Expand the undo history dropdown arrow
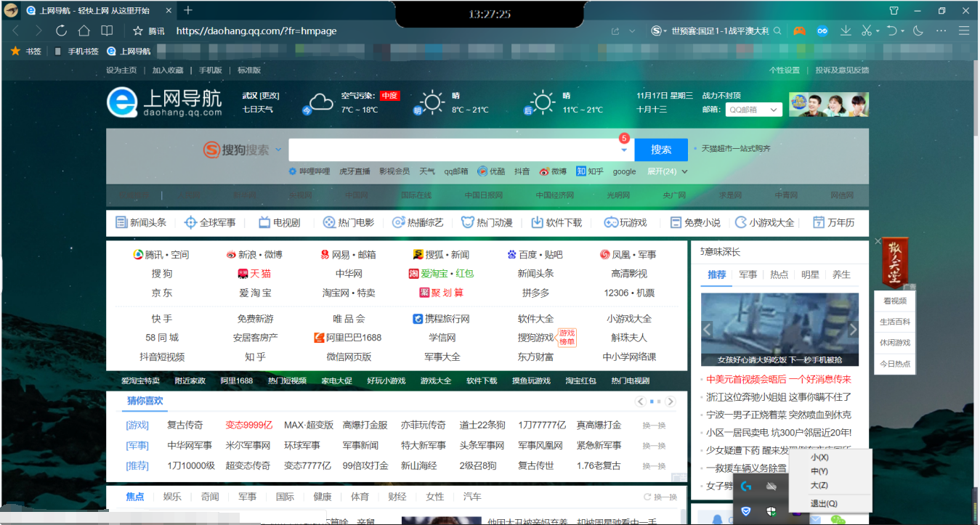 [902, 31]
